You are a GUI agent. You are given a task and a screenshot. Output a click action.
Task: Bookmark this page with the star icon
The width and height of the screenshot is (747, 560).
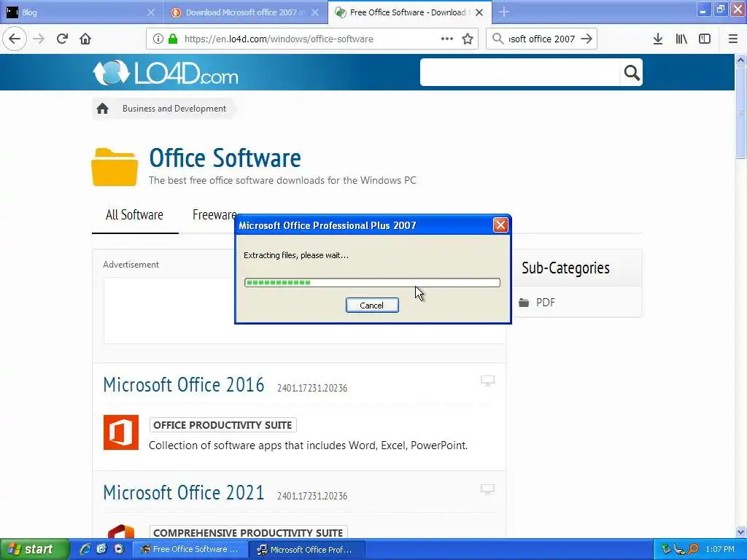click(468, 39)
